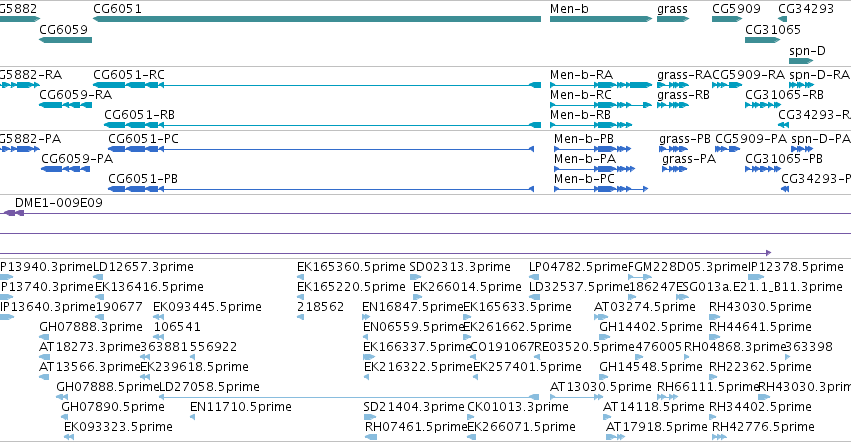851x442 pixels.
Task: Click the CG31065-PB protein label
Action: [x=784, y=159]
